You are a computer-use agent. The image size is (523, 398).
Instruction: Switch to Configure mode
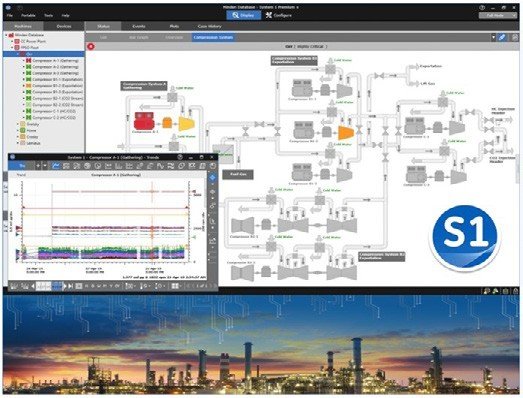click(279, 15)
